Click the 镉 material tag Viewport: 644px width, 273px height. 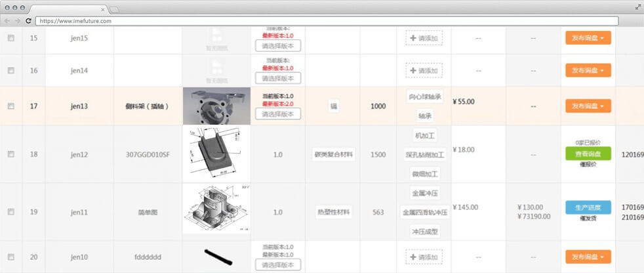pos(334,106)
